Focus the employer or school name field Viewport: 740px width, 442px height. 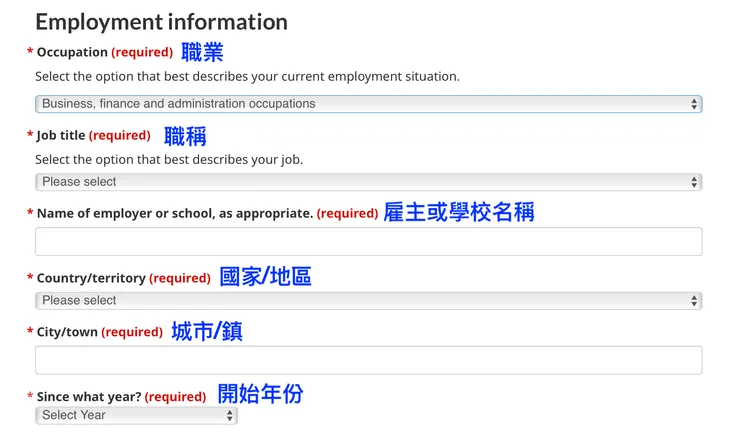368,241
